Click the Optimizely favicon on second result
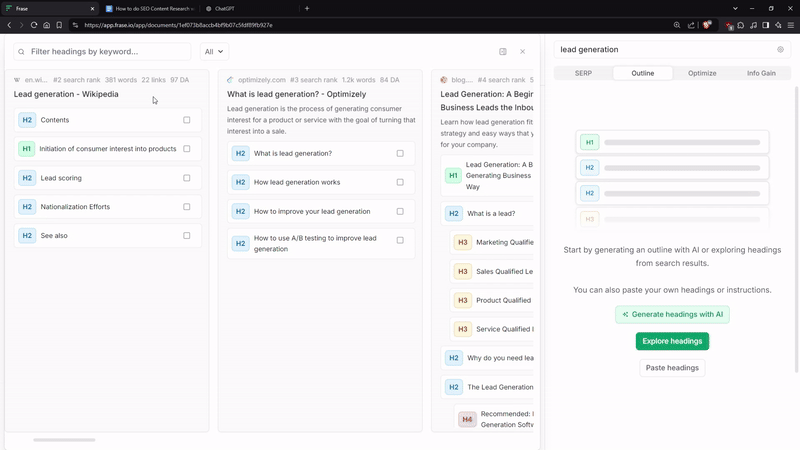The height and width of the screenshot is (450, 800). click(230, 80)
